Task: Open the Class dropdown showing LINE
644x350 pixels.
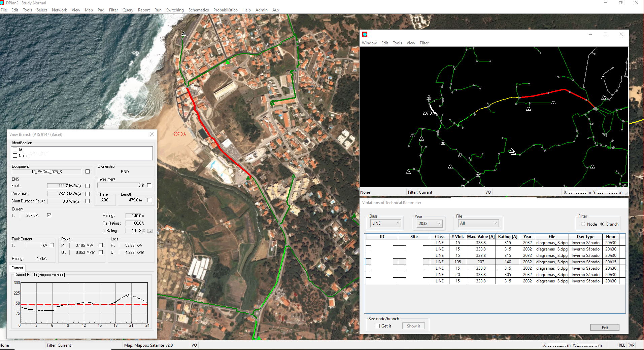Action: point(385,223)
